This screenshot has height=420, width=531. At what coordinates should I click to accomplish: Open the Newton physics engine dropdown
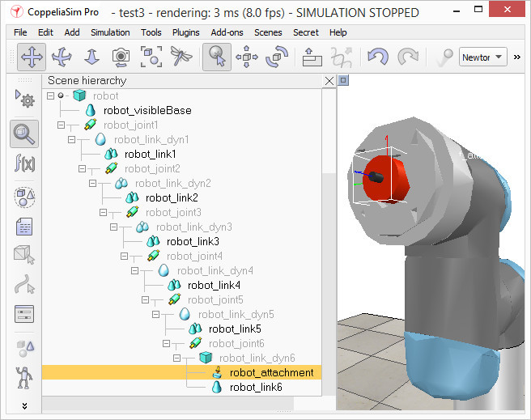coord(483,57)
